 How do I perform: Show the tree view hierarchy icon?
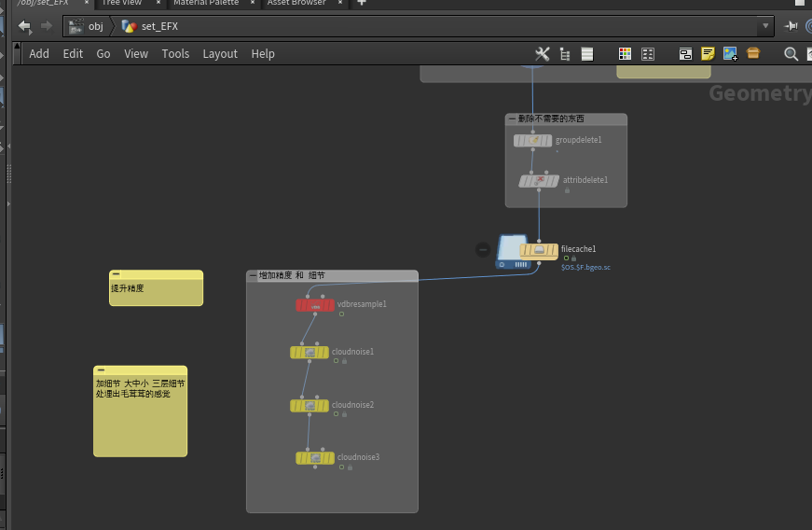[x=565, y=54]
